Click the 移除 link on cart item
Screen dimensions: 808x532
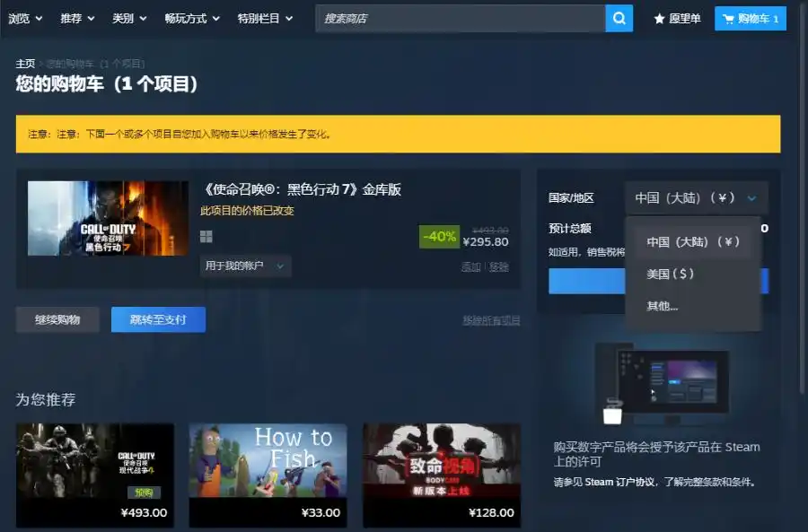499,266
